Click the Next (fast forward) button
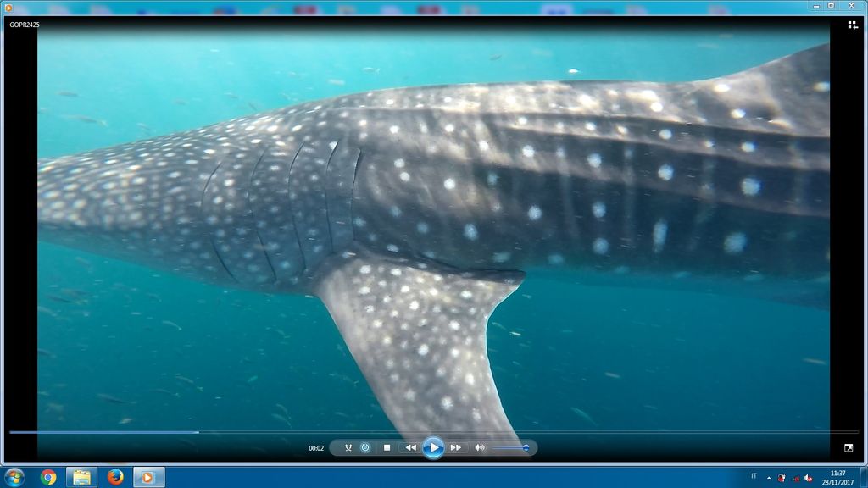 click(x=455, y=447)
